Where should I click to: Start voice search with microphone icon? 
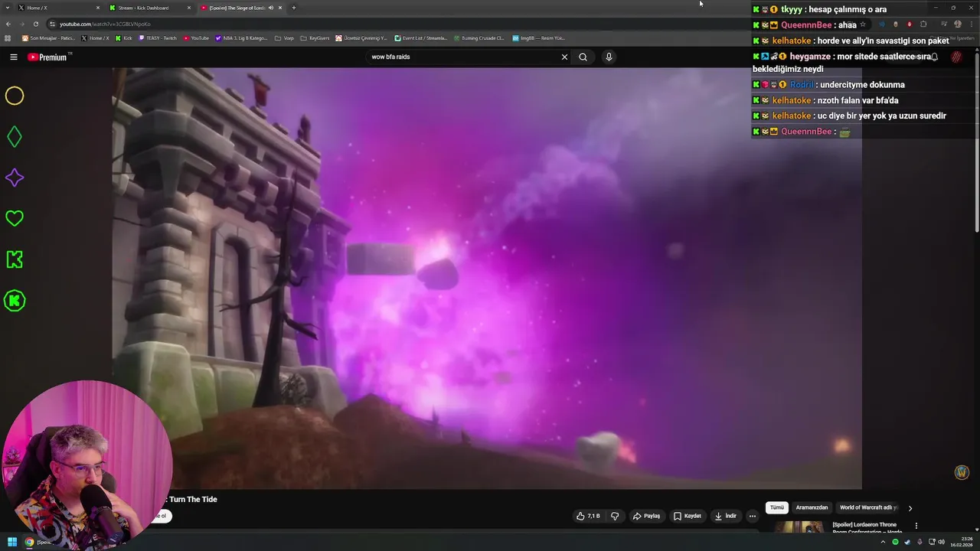(609, 57)
